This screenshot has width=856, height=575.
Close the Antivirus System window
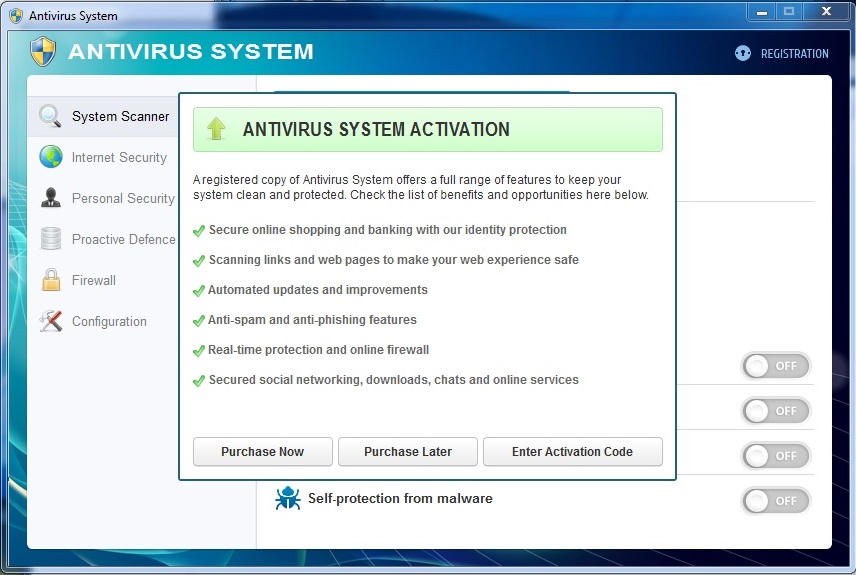coord(826,11)
